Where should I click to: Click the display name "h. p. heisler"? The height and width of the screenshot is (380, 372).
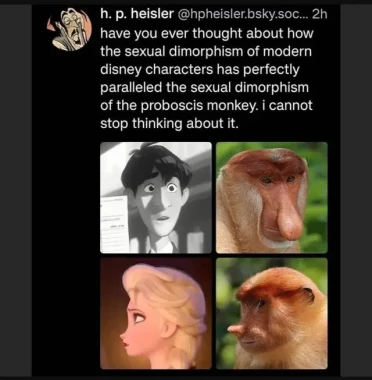(137, 15)
